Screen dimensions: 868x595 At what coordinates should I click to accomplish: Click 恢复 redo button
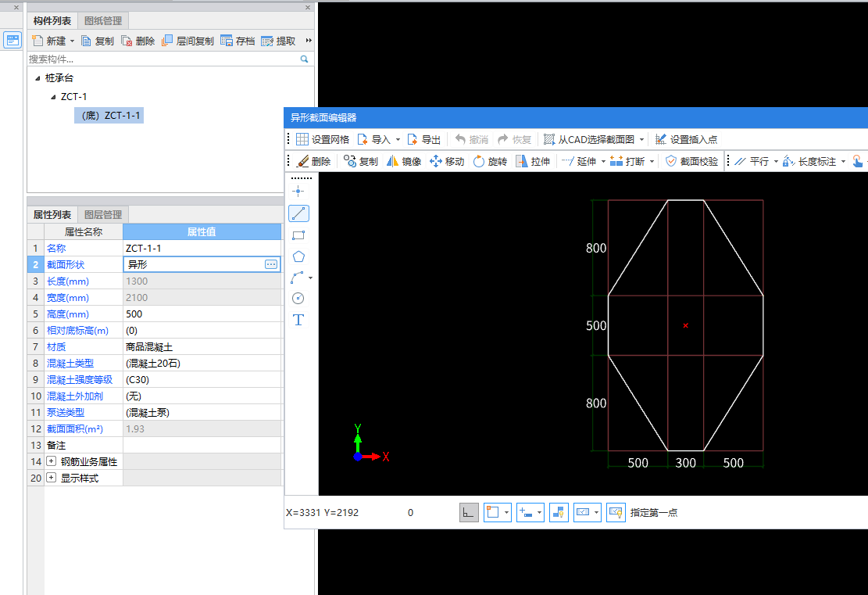pyautogui.click(x=515, y=140)
